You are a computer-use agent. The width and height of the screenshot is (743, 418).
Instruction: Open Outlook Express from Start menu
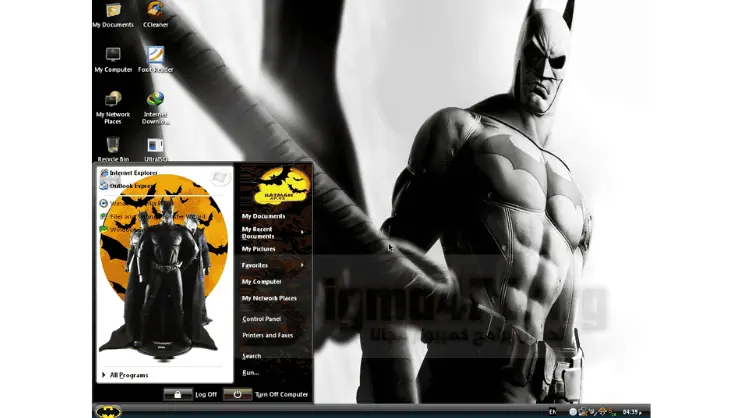128,186
